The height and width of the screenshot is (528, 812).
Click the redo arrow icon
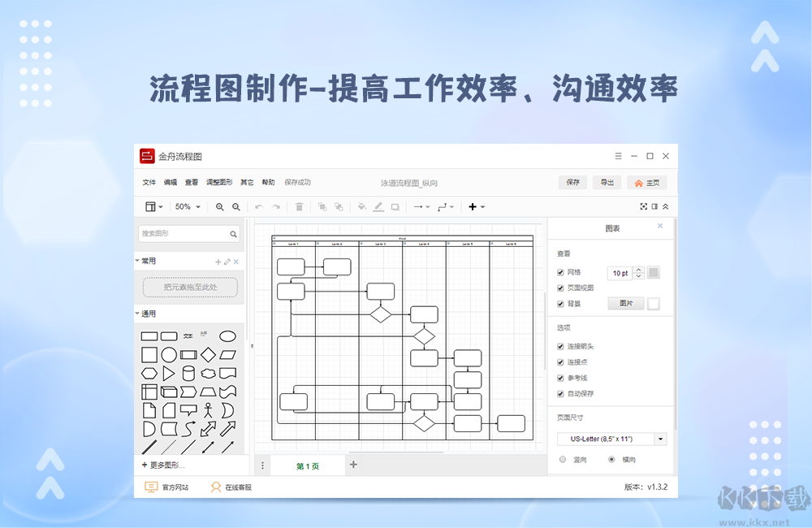point(275,206)
